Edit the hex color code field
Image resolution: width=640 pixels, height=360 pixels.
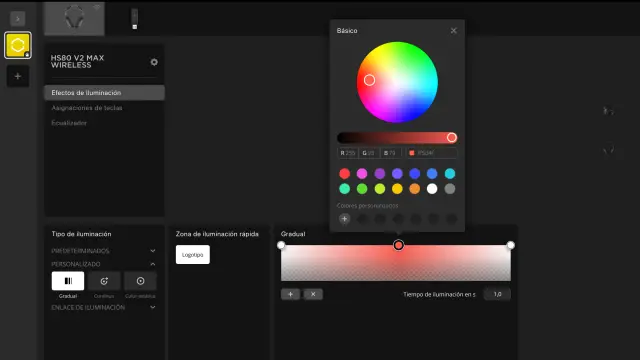click(x=431, y=153)
